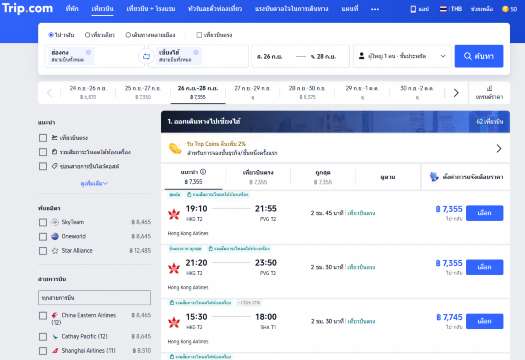The image size is (525, 360).
Task: Tick the Star Alliance checkbox
Action: [x=43, y=251]
